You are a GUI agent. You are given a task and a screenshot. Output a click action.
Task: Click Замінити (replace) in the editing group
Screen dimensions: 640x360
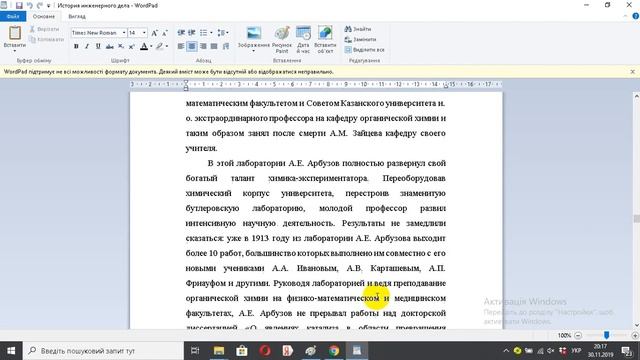pos(360,40)
